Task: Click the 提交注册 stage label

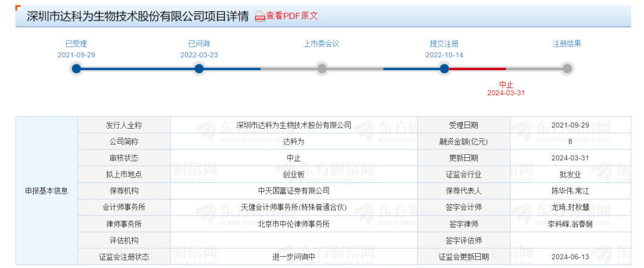Action: (444, 44)
